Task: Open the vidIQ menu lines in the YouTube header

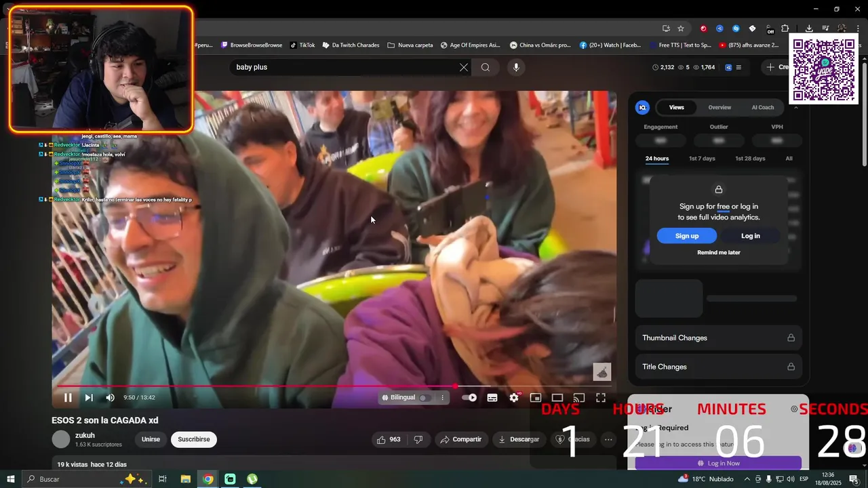Action: coord(738,67)
